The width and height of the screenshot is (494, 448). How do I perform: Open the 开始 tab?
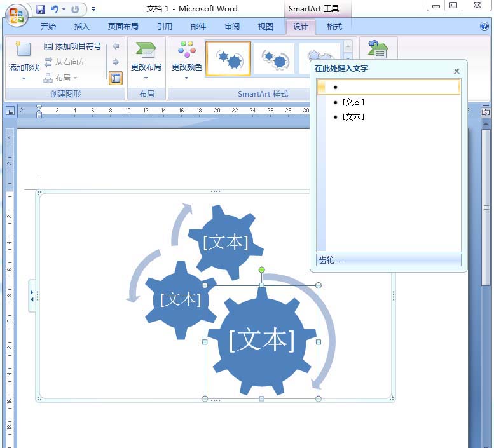point(48,27)
